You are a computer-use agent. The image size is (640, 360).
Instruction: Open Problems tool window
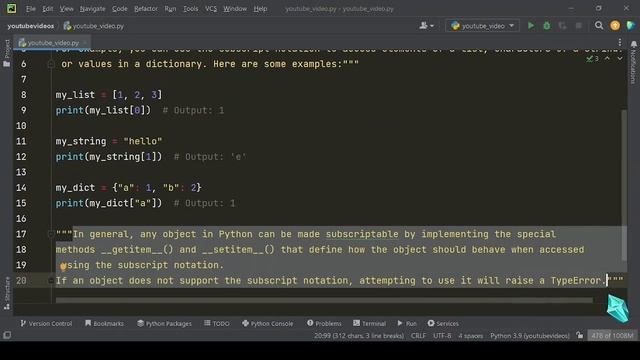point(324,323)
